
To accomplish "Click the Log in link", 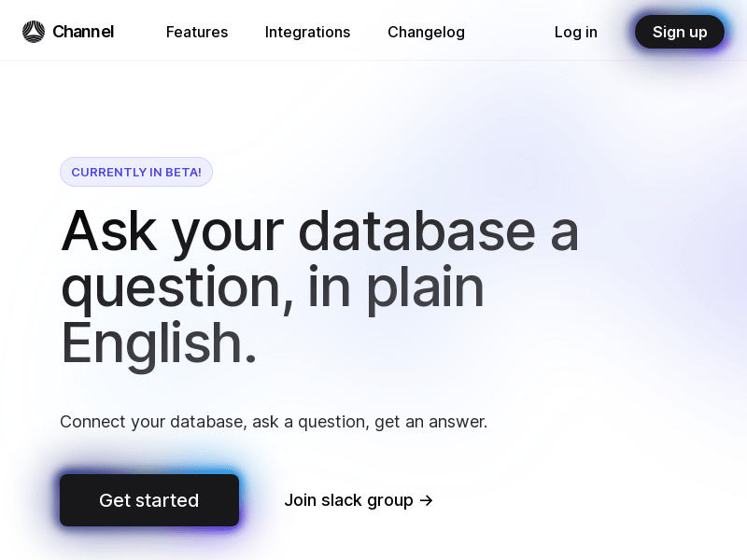I will tap(575, 32).
